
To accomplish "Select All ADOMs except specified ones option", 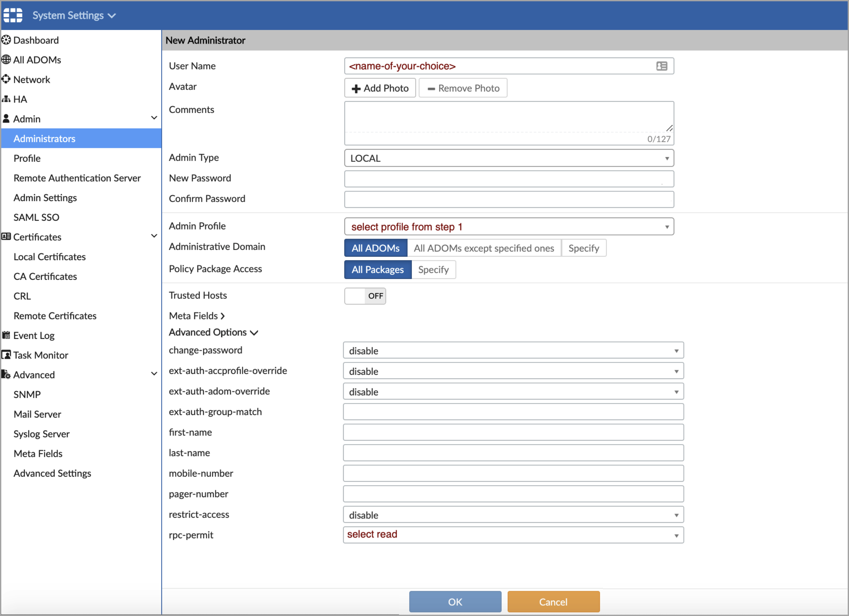I will point(484,248).
